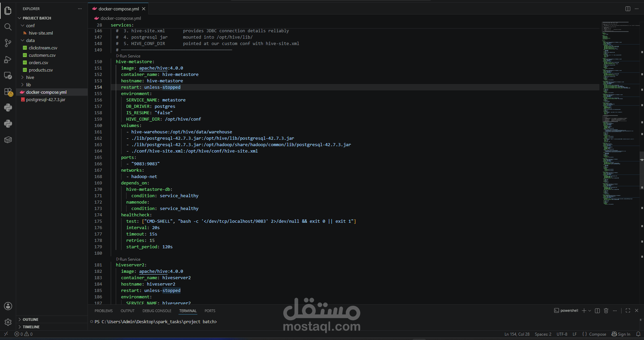Change file encoding UTF-8
This screenshot has height=340, width=644.
[x=562, y=334]
